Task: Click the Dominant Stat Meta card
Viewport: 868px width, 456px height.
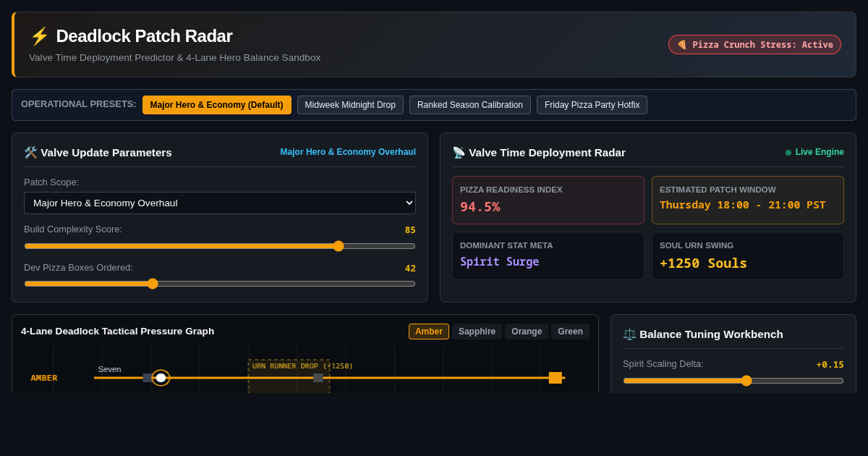Action: pyautogui.click(x=548, y=256)
